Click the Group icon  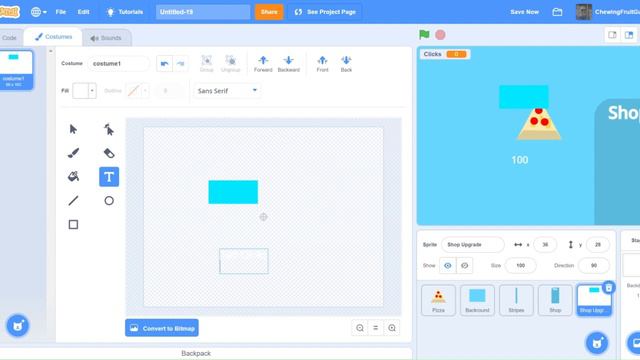point(207,64)
